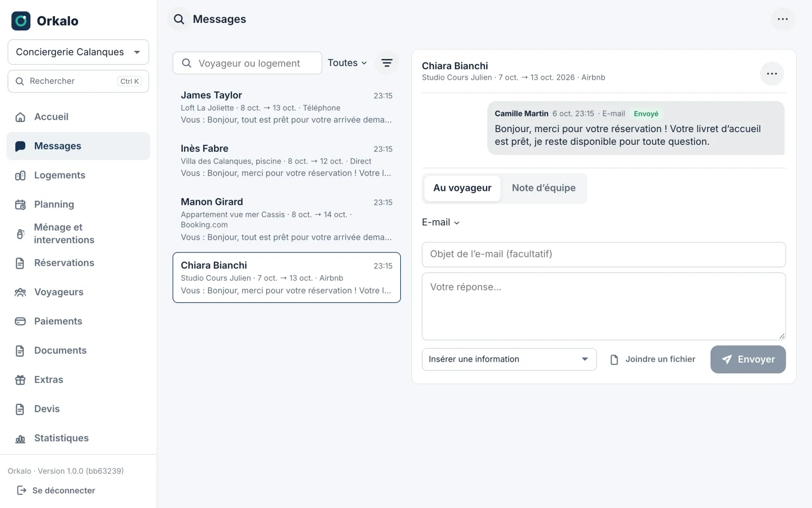
Task: Switch to the Note d'équipe tab
Action: coord(544,188)
